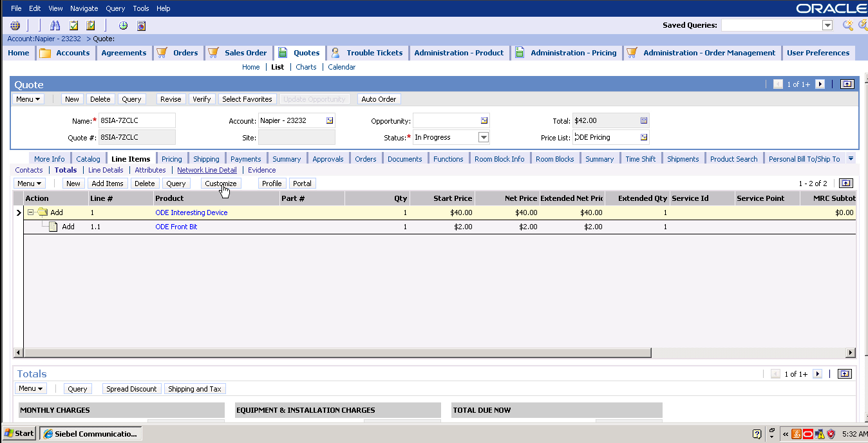Open the Account field pick icon
Viewport: 868px width, 443px height.
click(330, 120)
